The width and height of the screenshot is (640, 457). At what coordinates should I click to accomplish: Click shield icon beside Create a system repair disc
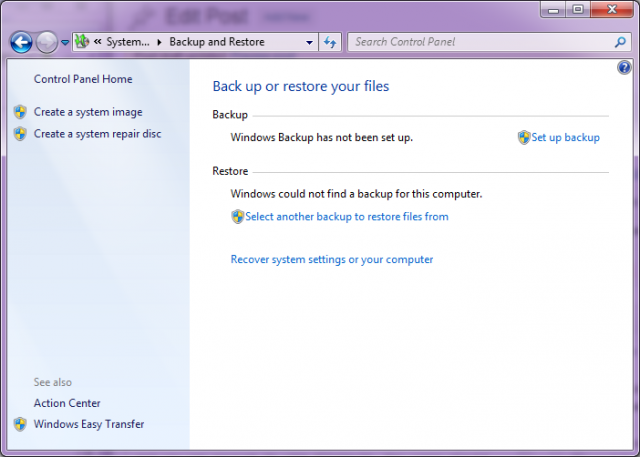tap(20, 133)
